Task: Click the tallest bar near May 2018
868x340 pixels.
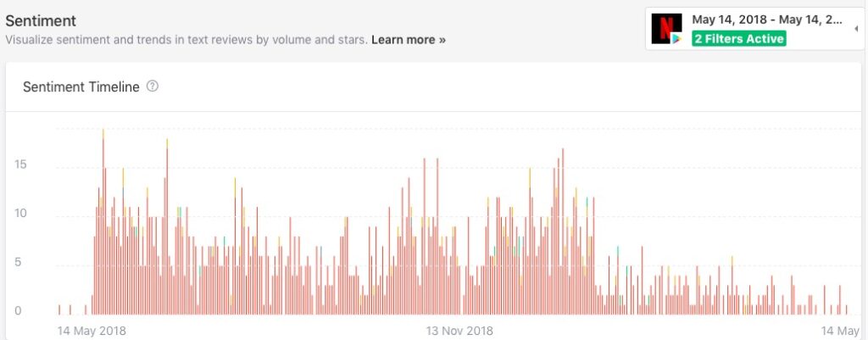Action: pyautogui.click(x=103, y=222)
